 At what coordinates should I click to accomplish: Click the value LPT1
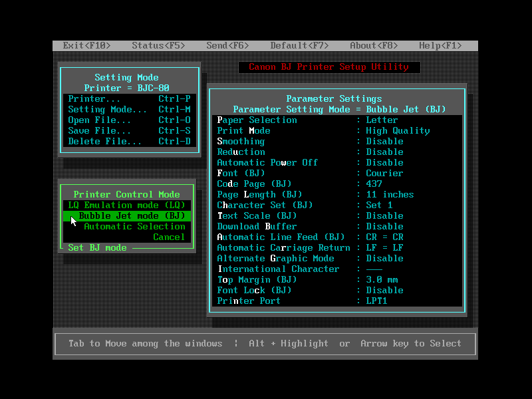coord(376,301)
